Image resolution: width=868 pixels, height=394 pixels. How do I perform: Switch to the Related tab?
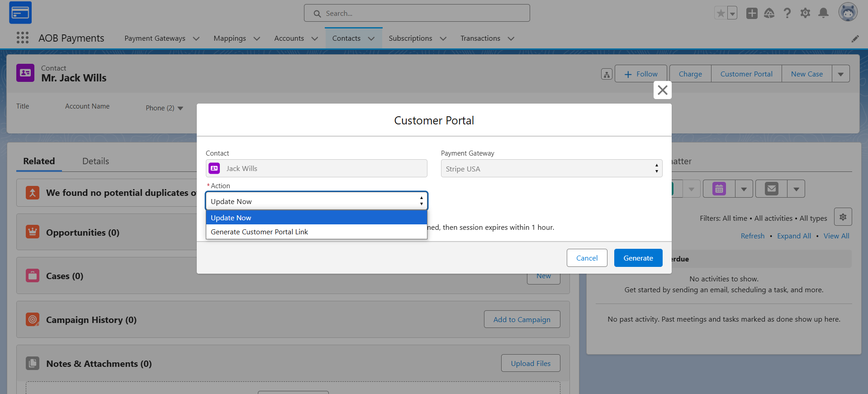click(x=39, y=161)
